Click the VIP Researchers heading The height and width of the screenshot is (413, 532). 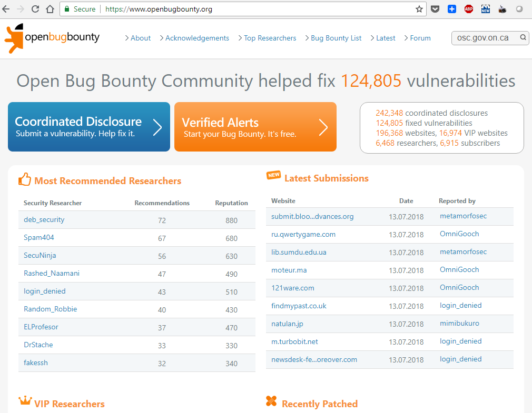(x=69, y=404)
